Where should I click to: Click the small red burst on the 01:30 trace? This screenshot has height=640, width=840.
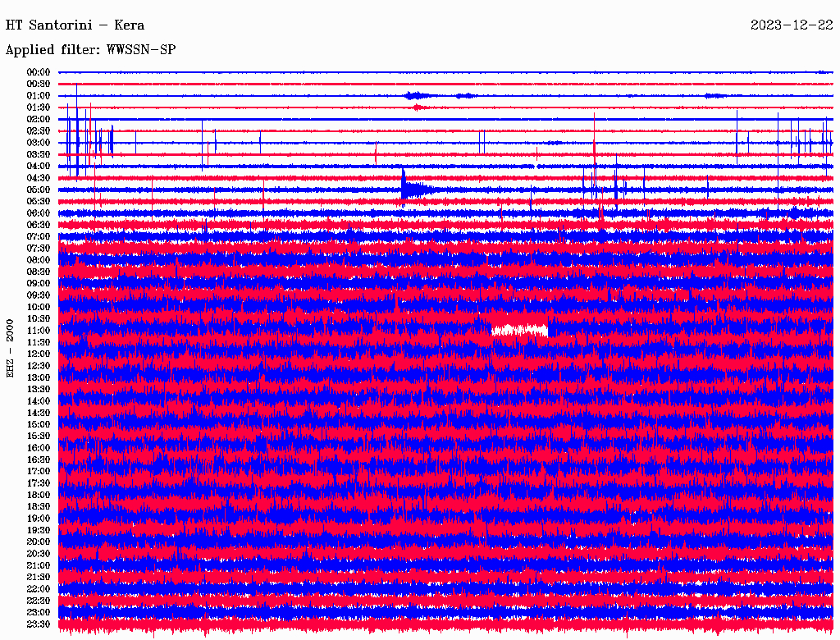click(419, 107)
